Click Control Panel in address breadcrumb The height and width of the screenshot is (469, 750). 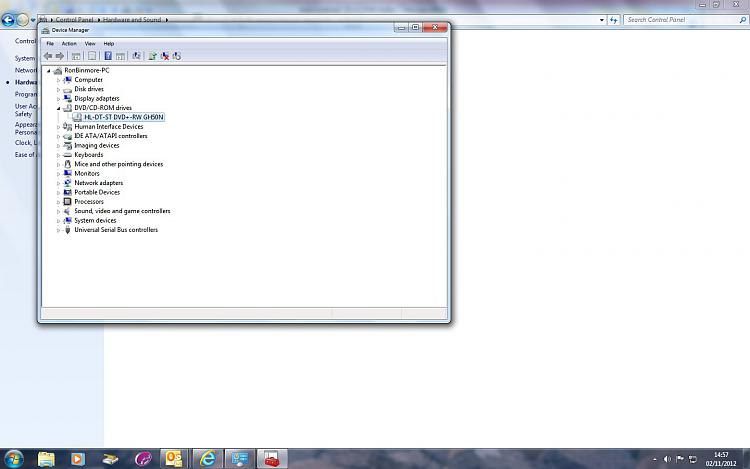coord(75,20)
